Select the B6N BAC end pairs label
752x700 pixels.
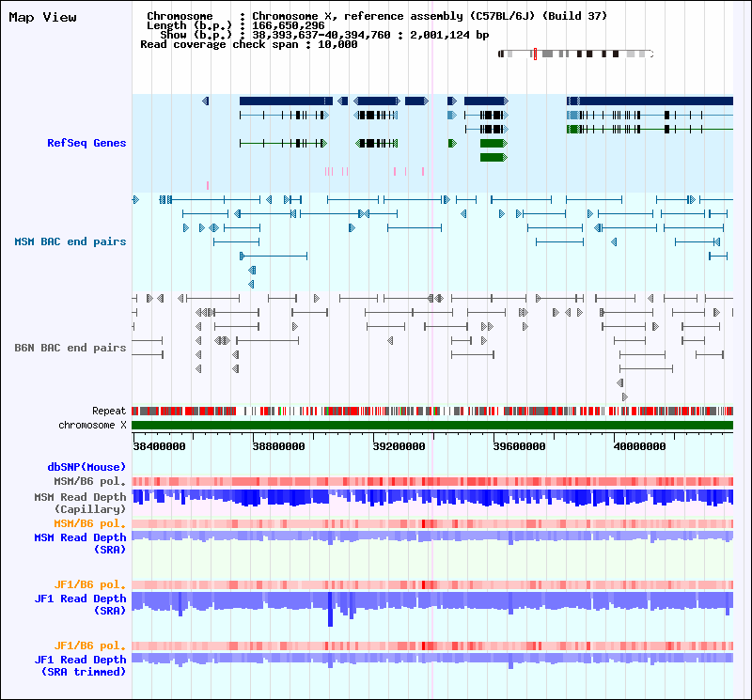[x=70, y=348]
